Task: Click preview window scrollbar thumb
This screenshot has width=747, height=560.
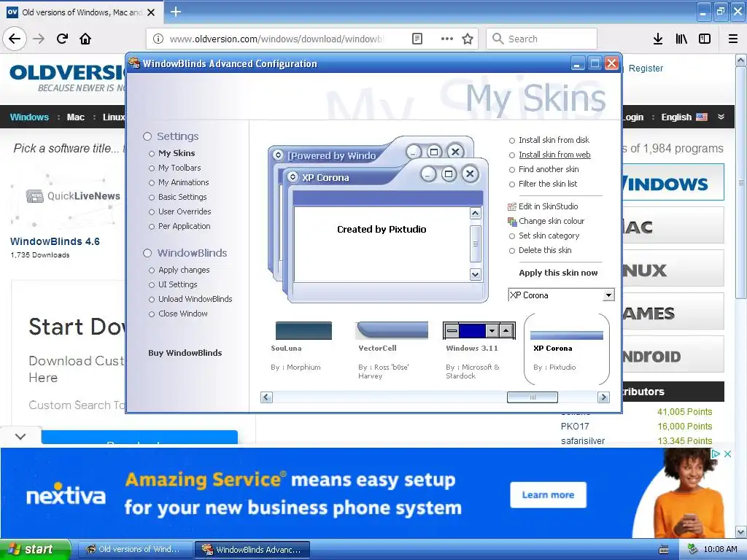Action: click(475, 244)
